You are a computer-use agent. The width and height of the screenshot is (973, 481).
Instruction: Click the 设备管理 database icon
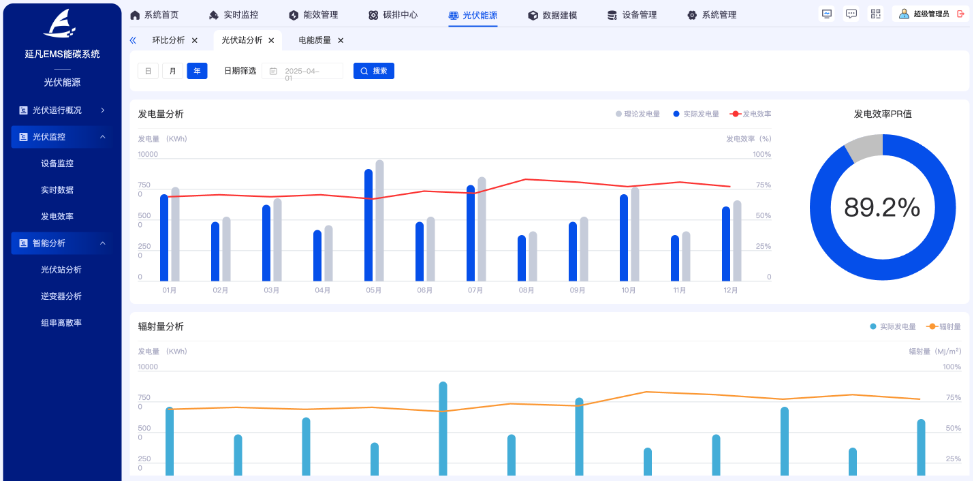click(612, 15)
